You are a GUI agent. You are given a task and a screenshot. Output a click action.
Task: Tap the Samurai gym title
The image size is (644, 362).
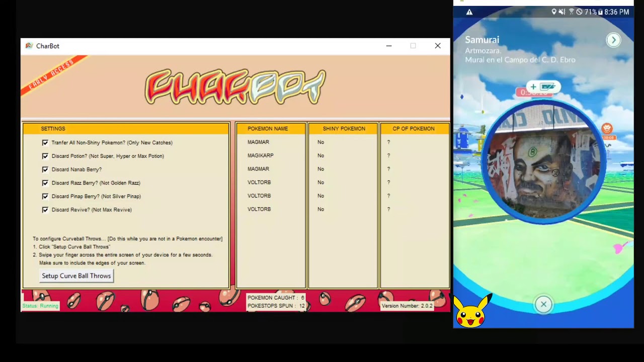482,40
